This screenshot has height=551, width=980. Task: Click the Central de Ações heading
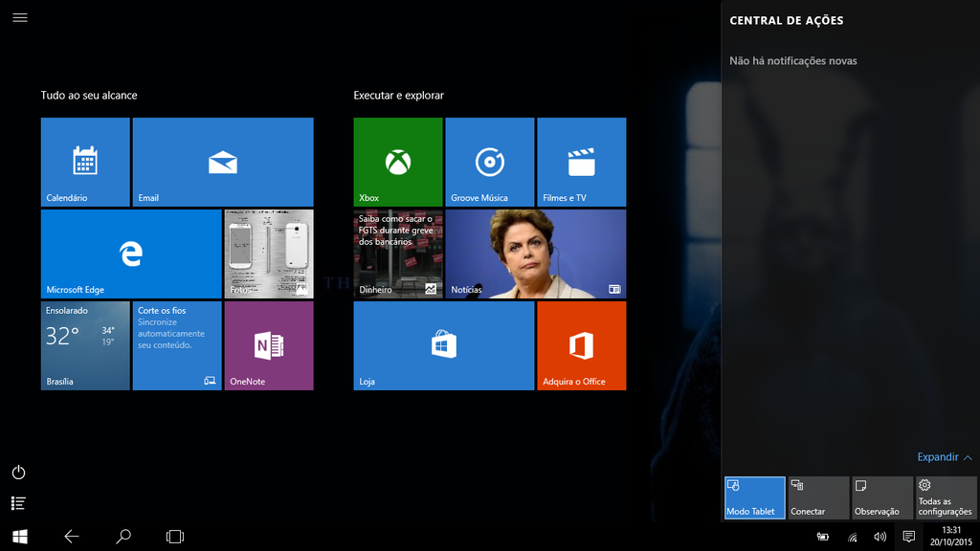tap(787, 21)
